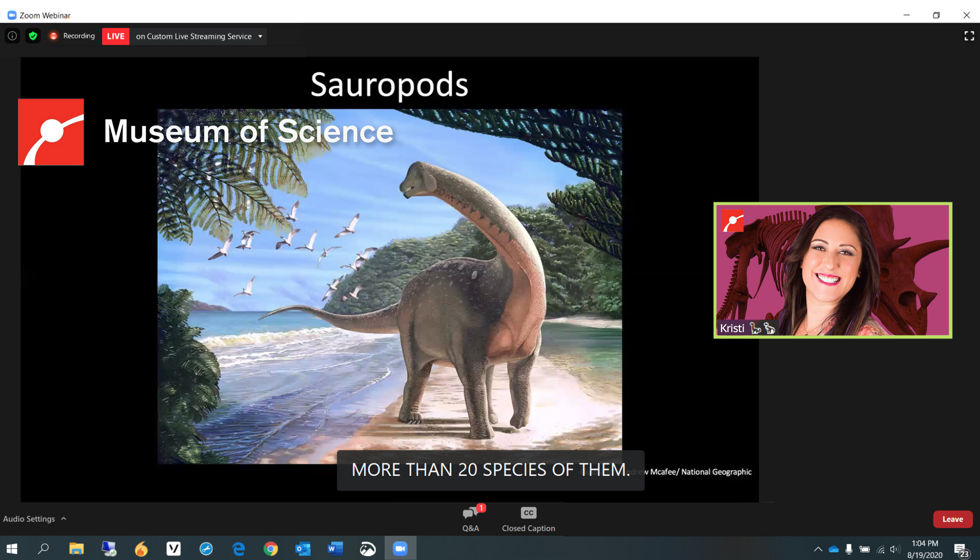This screenshot has width=980, height=560.
Task: Open OneDrive cloud tray icon
Action: coord(833,549)
